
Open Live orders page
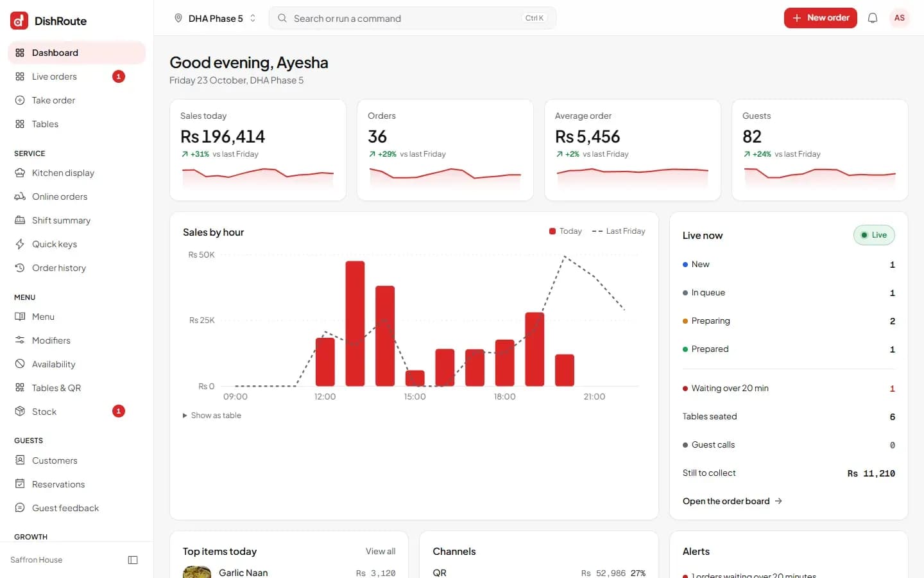(x=77, y=76)
